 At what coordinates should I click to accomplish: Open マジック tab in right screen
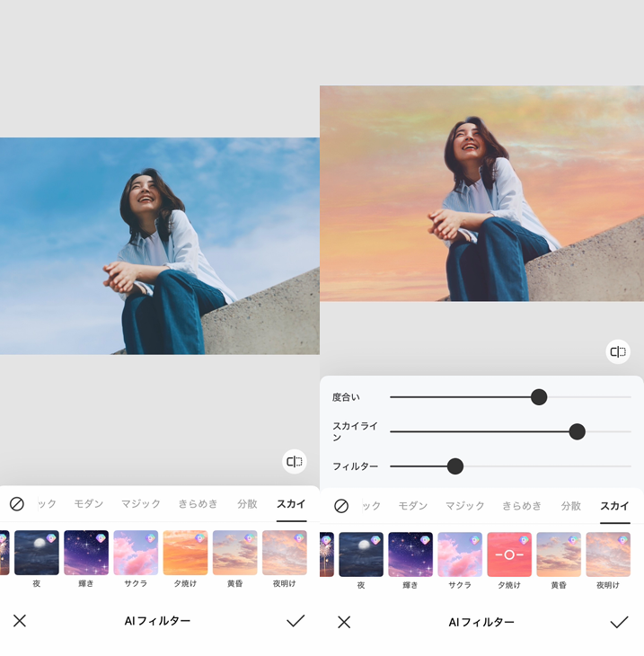tap(464, 506)
